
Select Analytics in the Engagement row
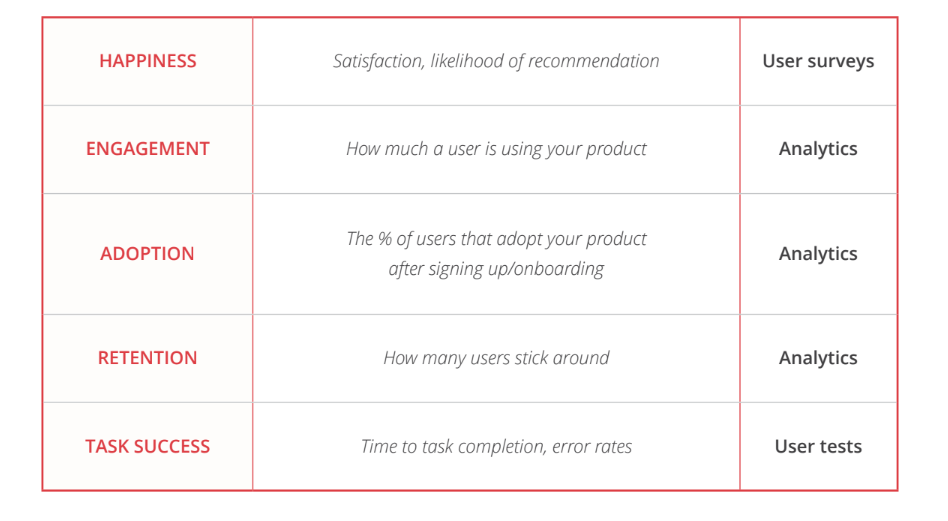pyautogui.click(x=818, y=149)
